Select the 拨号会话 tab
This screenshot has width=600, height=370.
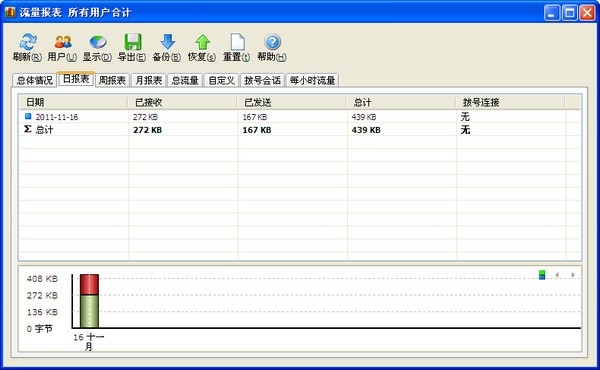click(262, 80)
